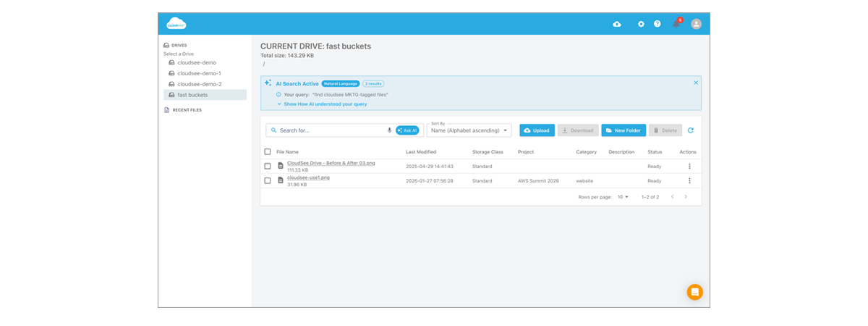Select checkbox for cloudsee-use1.png
The width and height of the screenshot is (868, 326).
click(x=268, y=180)
